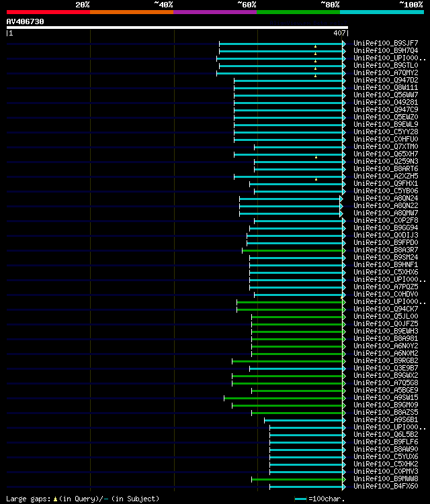Click the UniRef100_A5BGE9 label

click(386, 391)
